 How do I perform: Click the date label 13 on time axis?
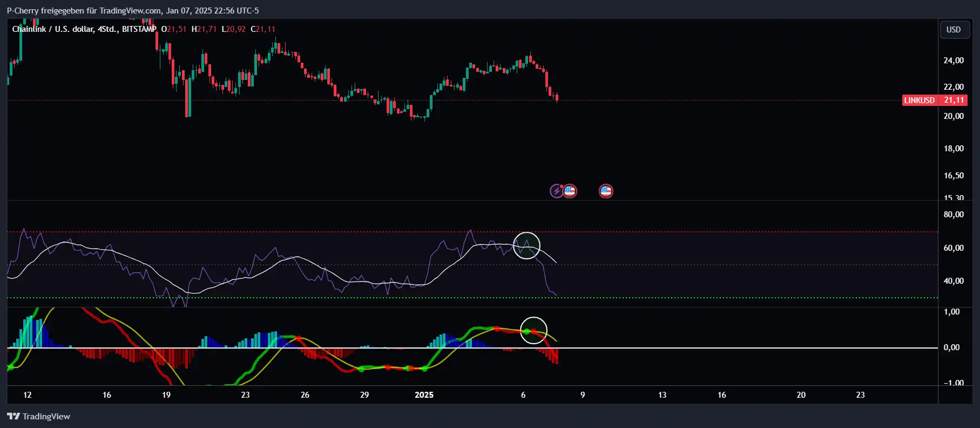(662, 395)
